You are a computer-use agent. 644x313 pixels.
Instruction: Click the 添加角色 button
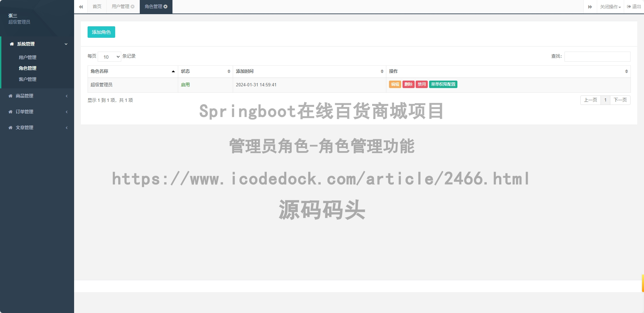(x=101, y=32)
